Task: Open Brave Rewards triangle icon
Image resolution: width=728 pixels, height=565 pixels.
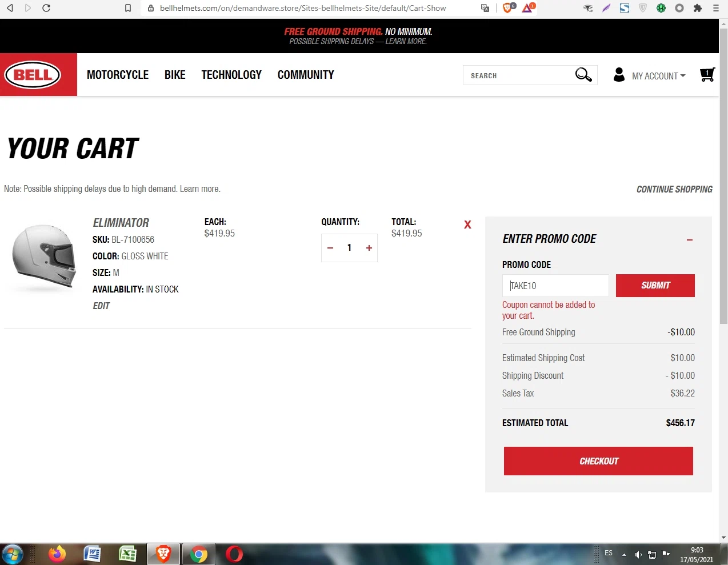Action: click(x=528, y=8)
